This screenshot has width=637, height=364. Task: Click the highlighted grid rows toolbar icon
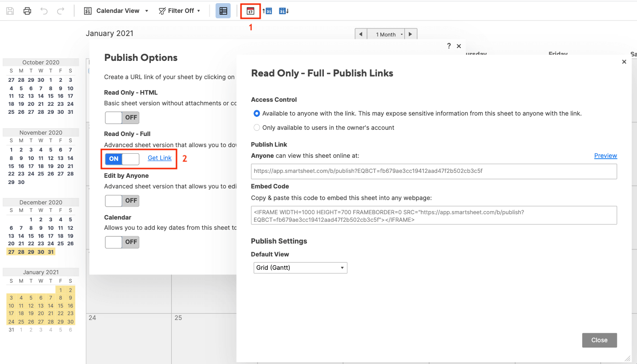point(223,11)
